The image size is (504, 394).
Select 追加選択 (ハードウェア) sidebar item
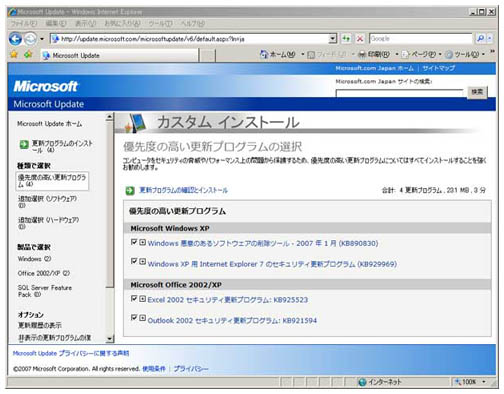coord(49,223)
